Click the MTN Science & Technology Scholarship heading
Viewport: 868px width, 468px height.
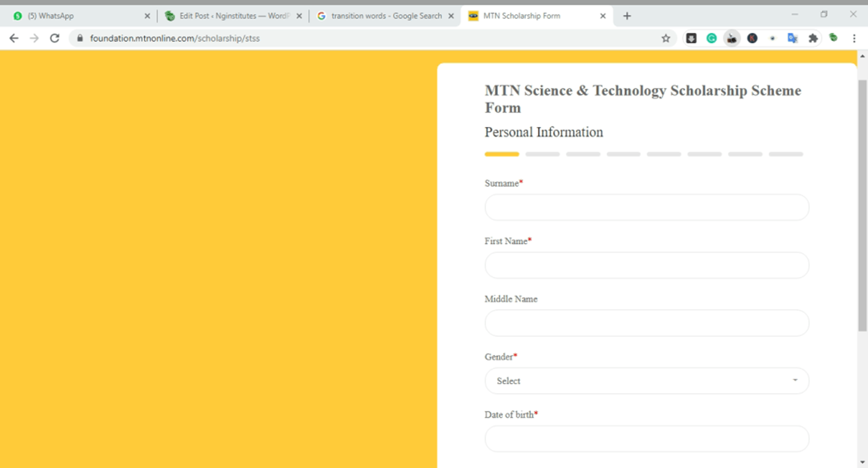643,99
